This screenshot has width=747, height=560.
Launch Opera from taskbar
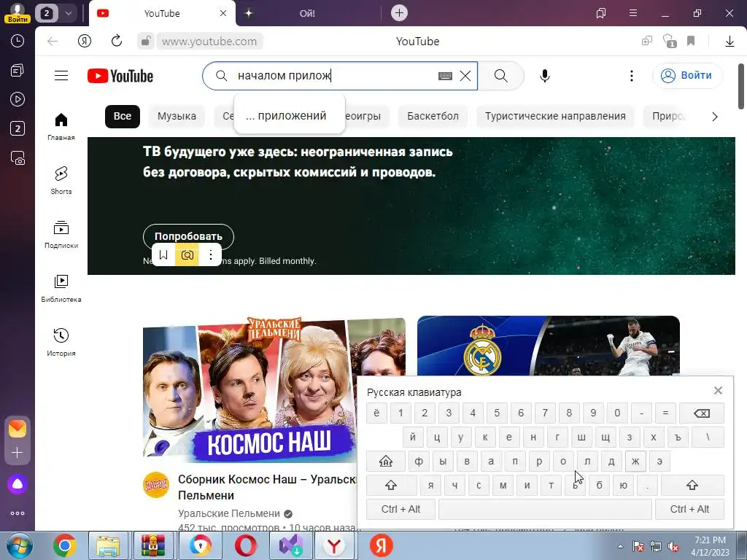pos(245,545)
